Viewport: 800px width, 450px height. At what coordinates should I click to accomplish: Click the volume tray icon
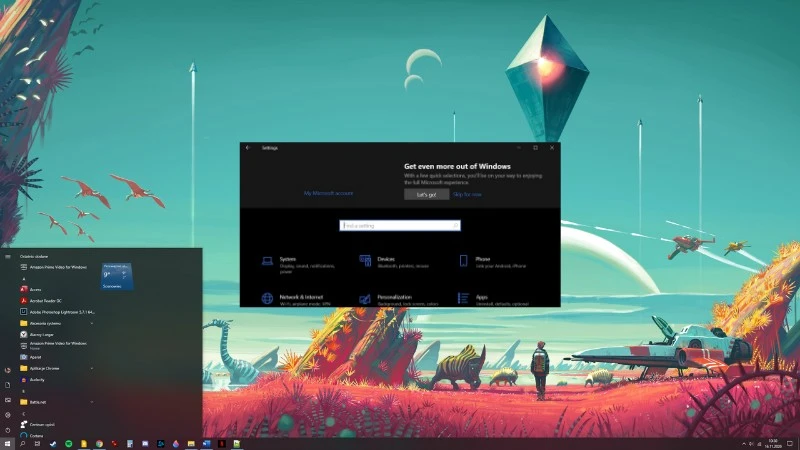[x=751, y=444]
